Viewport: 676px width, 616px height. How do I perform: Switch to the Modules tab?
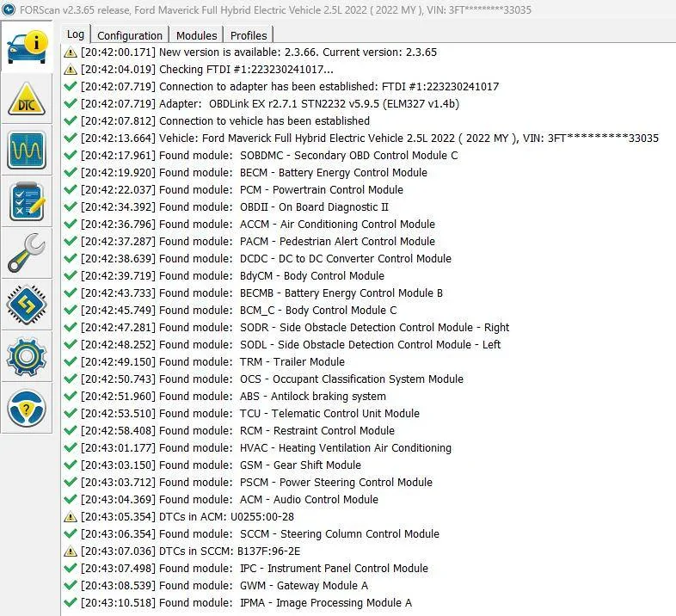coord(197,35)
